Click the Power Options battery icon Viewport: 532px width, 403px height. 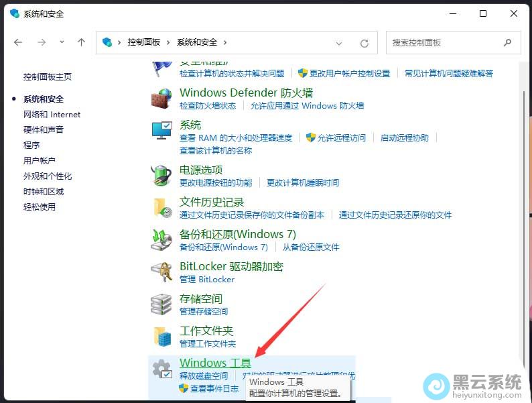click(x=161, y=176)
